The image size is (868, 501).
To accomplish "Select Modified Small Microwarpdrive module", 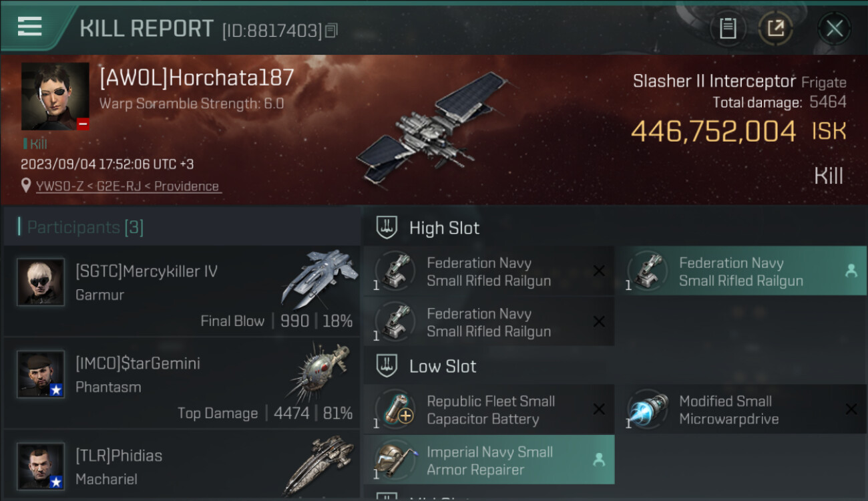I will pos(740,409).
